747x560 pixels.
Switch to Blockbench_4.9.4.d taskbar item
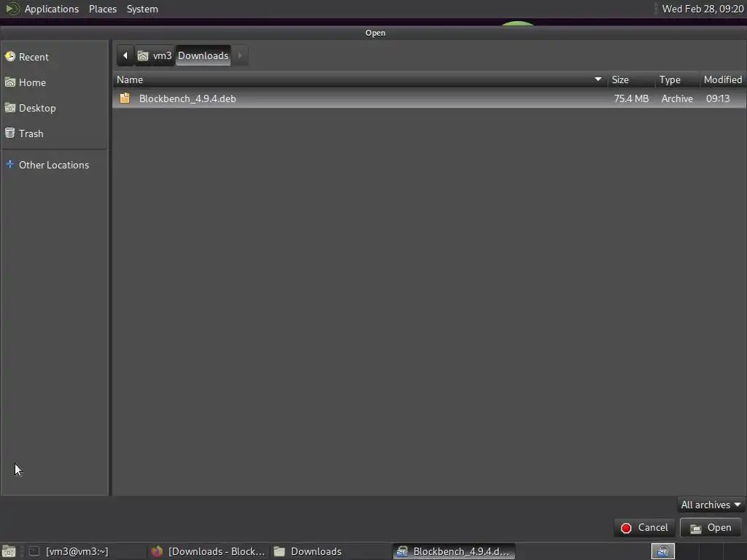(454, 551)
